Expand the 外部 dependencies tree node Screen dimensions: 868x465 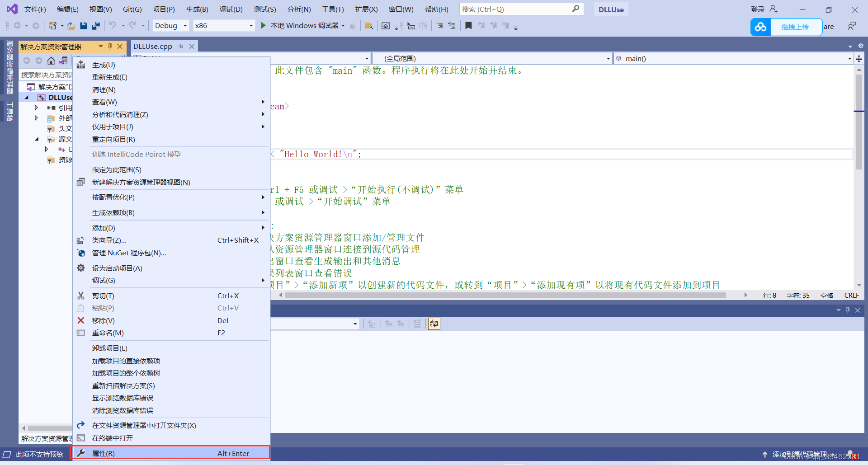(36, 118)
